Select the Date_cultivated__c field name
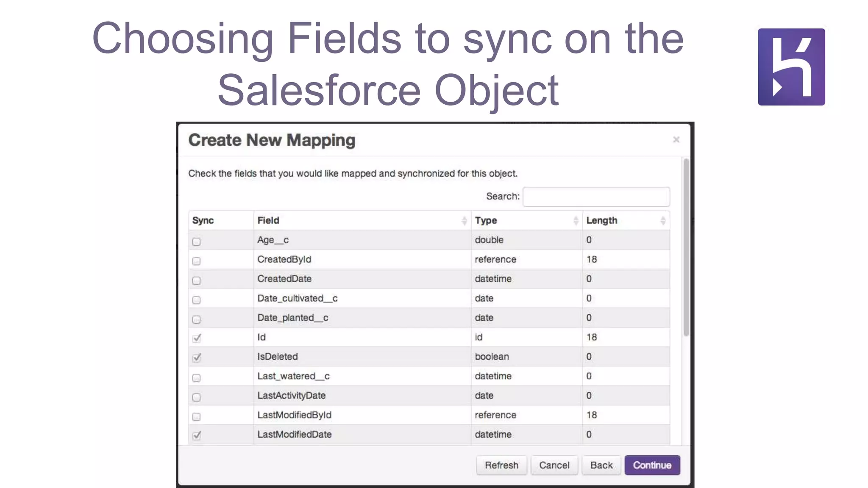868x488 pixels. (x=298, y=298)
